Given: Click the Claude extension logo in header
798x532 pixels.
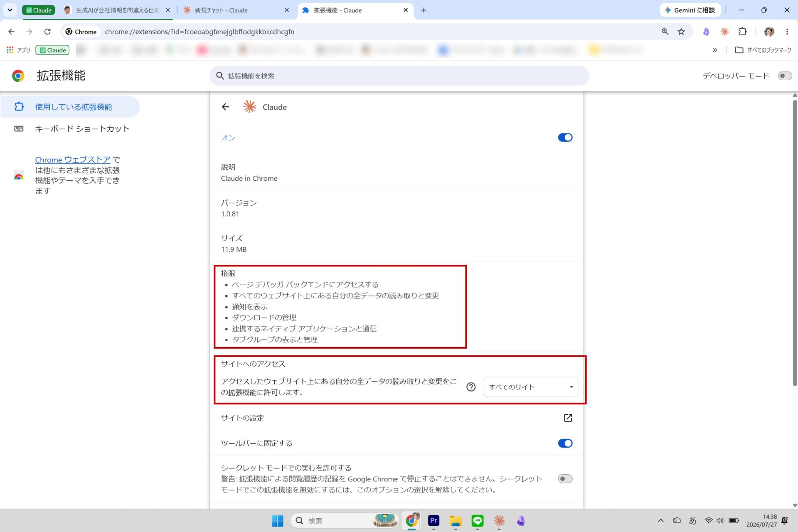Looking at the screenshot, I should [250, 107].
